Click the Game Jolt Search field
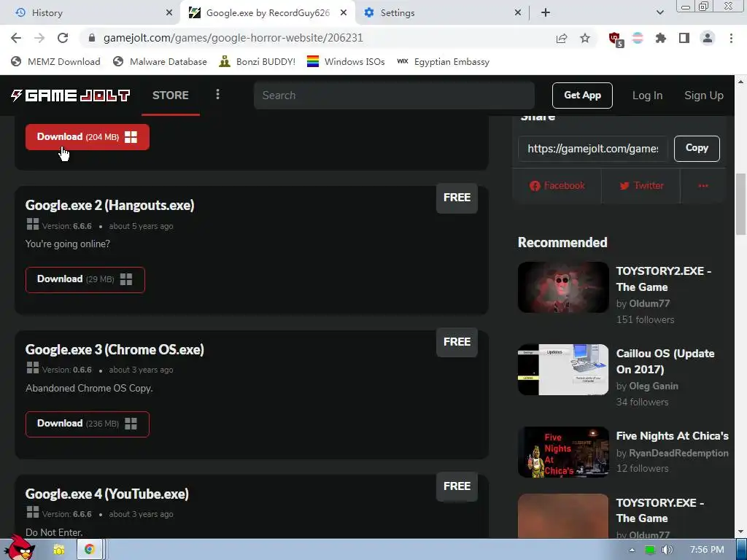Screen dimensions: 747x560 tap(394, 96)
